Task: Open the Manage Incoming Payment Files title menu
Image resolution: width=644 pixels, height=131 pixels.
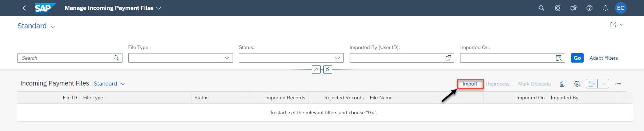Action: click(x=113, y=8)
